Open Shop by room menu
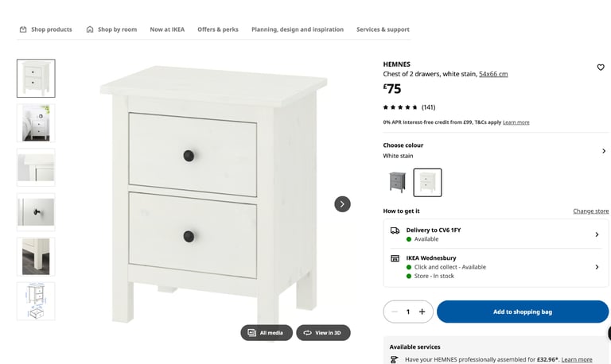Image resolution: width=611 pixels, height=364 pixels. tap(111, 29)
